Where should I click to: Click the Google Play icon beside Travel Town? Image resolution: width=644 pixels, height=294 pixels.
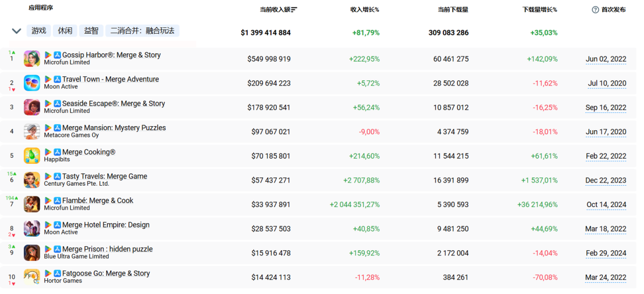[x=48, y=79]
